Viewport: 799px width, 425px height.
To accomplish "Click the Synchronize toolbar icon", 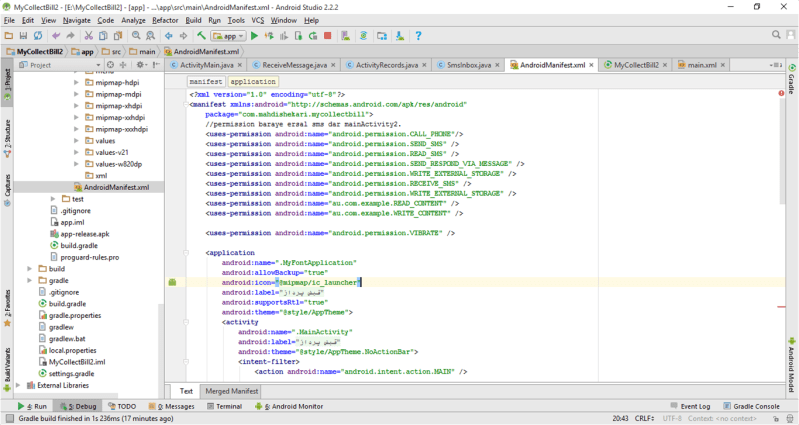I will [x=38, y=36].
